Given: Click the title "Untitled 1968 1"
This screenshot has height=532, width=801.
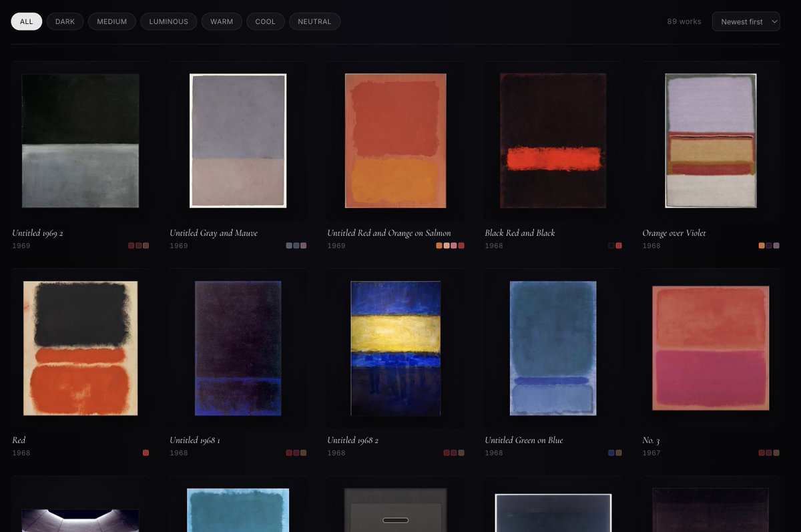Looking at the screenshot, I should (195, 441).
